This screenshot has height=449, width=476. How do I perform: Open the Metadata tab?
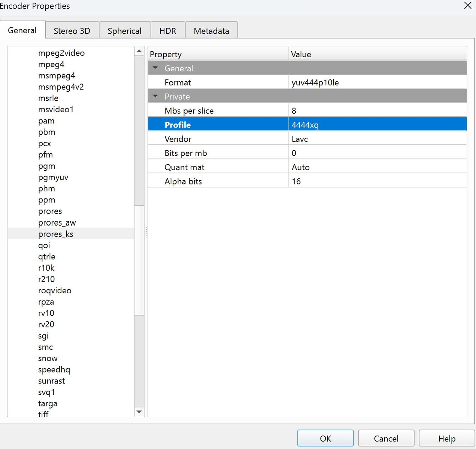point(211,31)
